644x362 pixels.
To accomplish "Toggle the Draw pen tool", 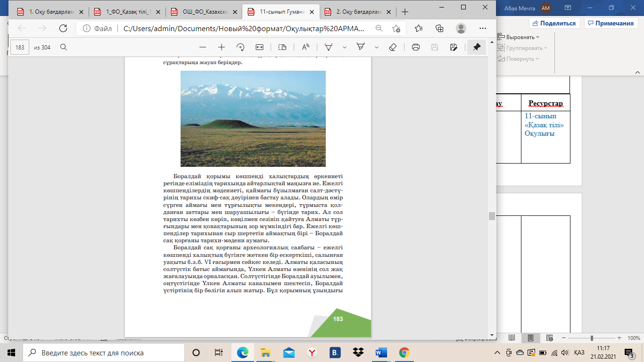I will pos(329,47).
